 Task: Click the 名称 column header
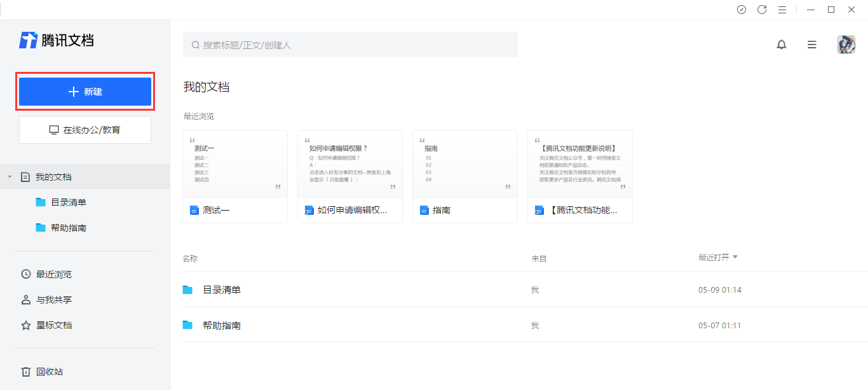pyautogui.click(x=190, y=259)
